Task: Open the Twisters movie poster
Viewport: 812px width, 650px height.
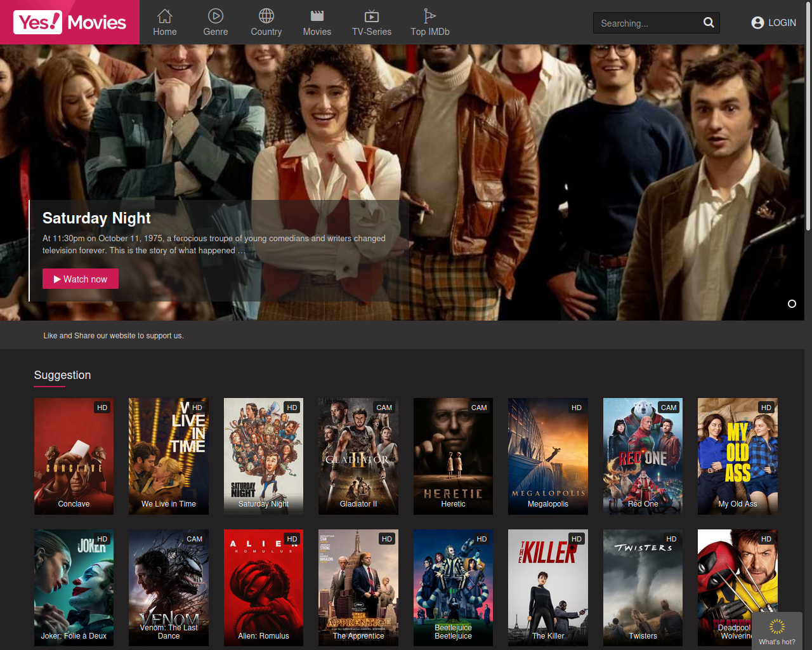Action: 643,588
